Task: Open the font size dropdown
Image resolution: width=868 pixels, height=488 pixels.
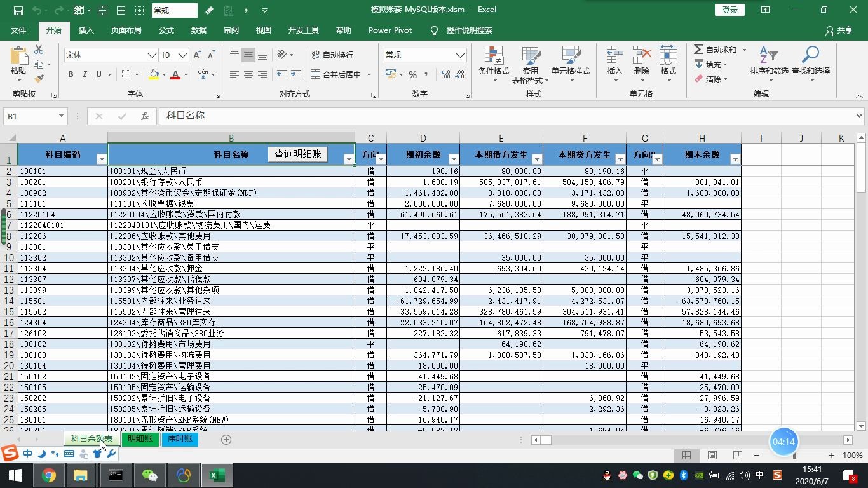Action: click(183, 55)
